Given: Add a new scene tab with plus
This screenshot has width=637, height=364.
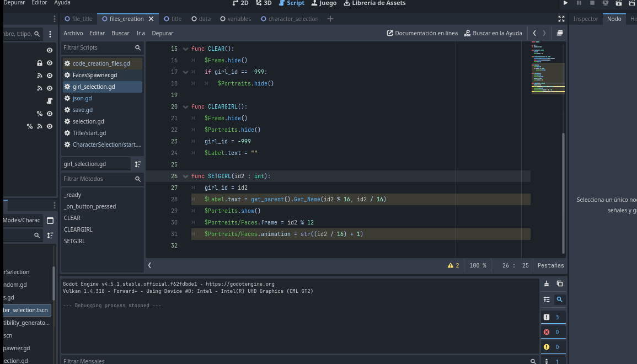Looking at the screenshot, I should pos(330,19).
